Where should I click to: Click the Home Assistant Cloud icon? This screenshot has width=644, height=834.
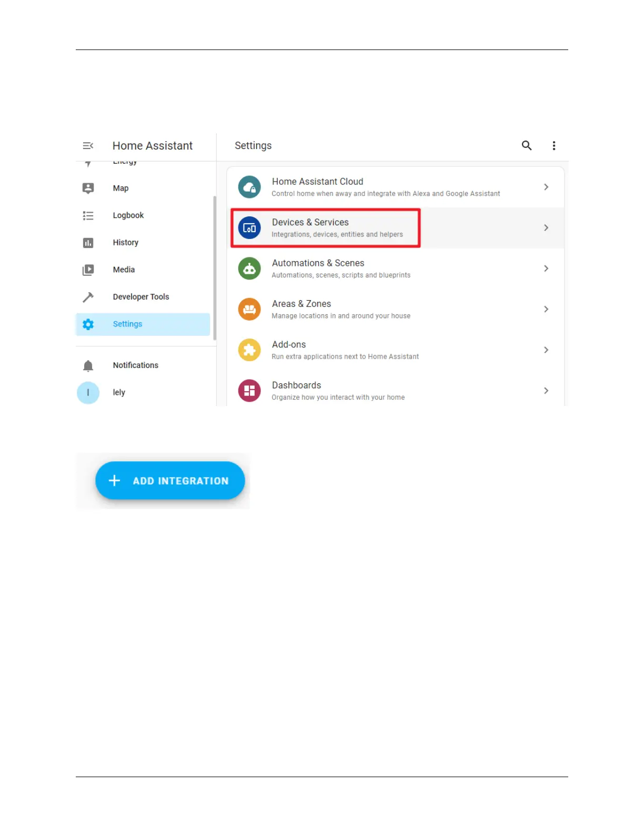[x=249, y=187]
